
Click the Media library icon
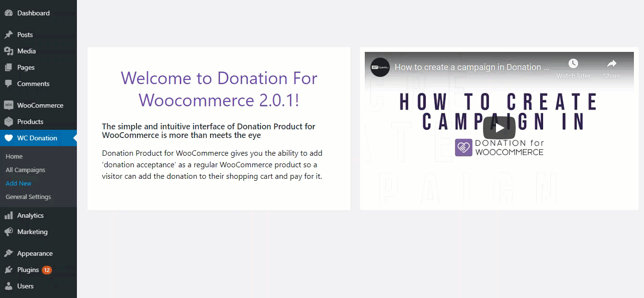[9, 51]
